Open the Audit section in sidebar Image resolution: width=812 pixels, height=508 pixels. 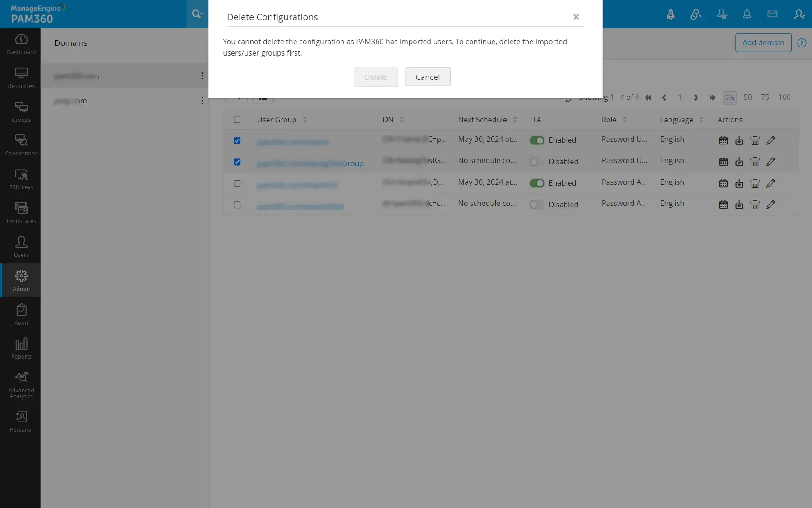[21, 314]
